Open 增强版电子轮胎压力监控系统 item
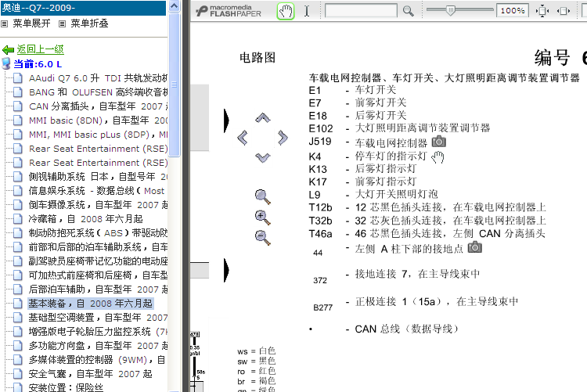 pyautogui.click(x=98, y=332)
